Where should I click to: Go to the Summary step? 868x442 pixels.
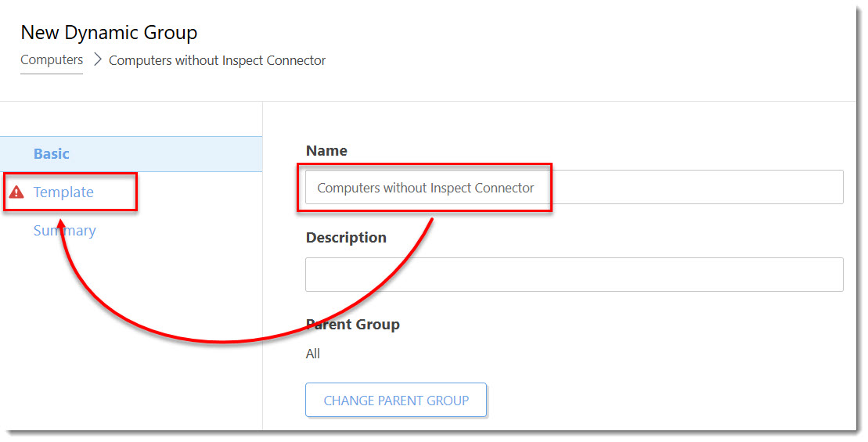tap(64, 231)
